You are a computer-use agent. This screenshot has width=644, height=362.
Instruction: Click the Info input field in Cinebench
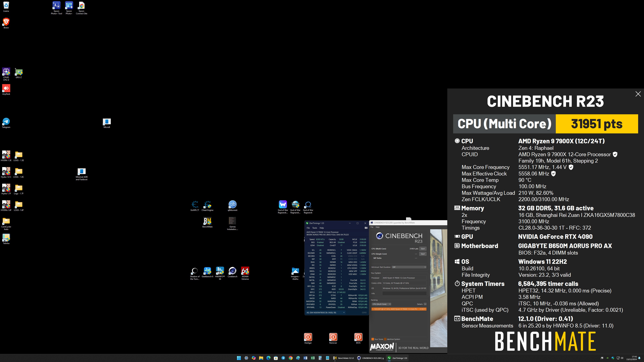point(404,294)
